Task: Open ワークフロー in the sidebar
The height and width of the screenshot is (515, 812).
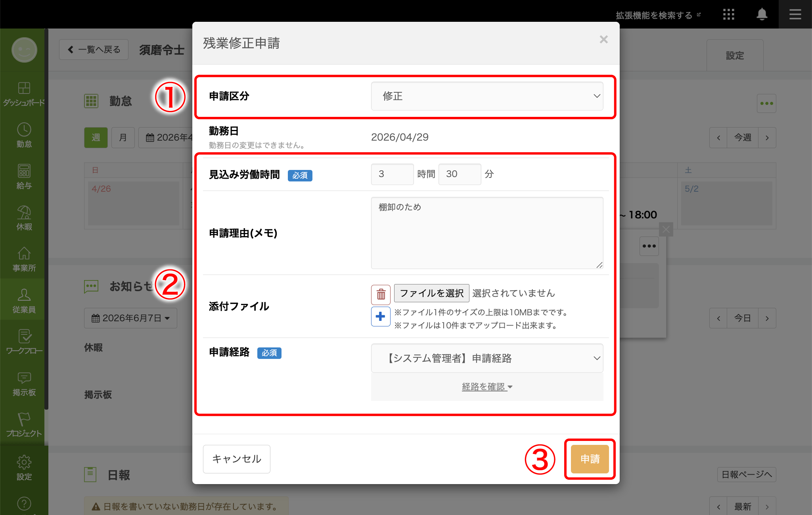Action: click(x=24, y=342)
